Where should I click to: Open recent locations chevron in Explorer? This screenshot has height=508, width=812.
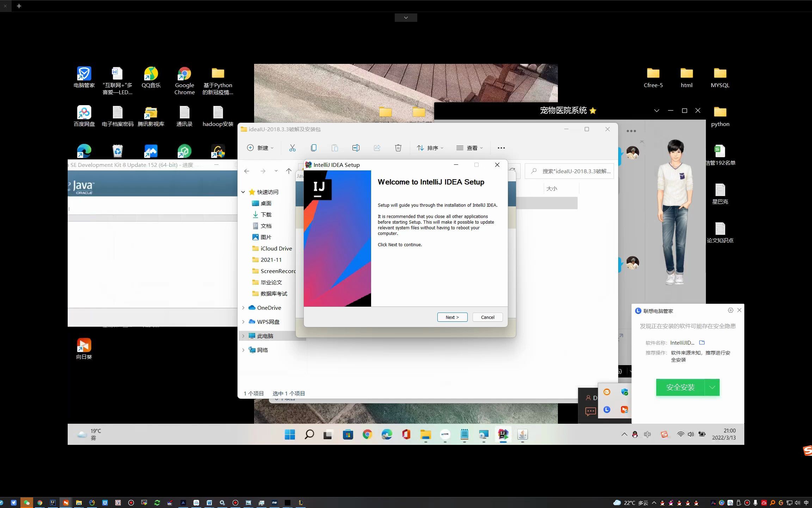[276, 171]
